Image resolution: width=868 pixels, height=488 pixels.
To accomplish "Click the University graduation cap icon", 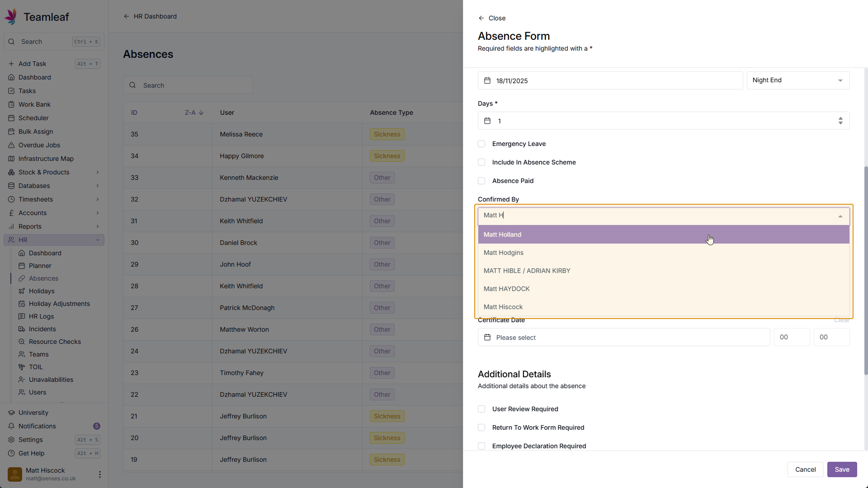I will coord(11,413).
